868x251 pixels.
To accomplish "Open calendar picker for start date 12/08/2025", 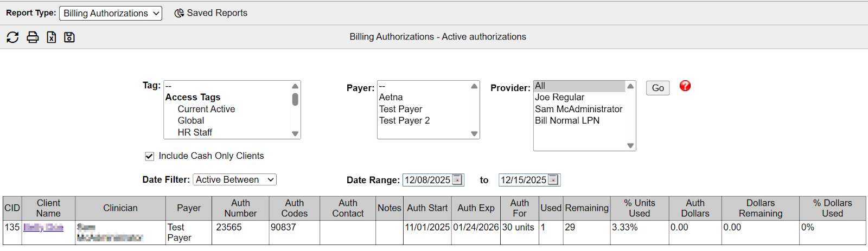I will pyautogui.click(x=457, y=179).
